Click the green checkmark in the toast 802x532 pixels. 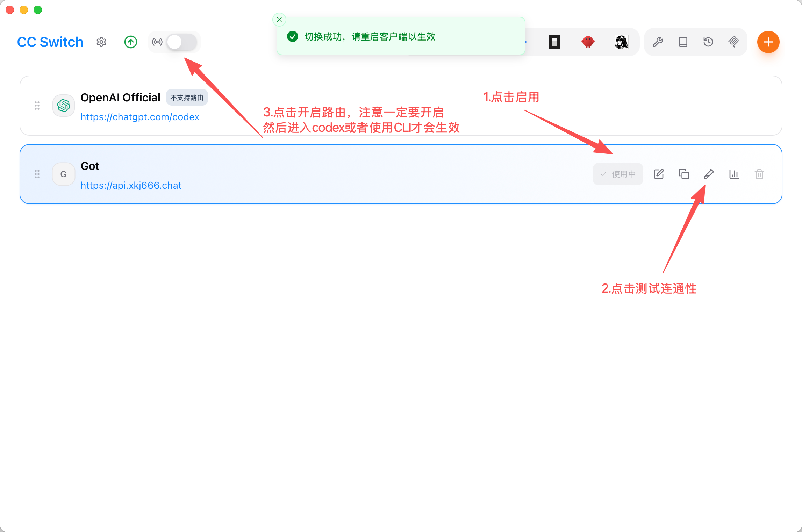point(293,36)
